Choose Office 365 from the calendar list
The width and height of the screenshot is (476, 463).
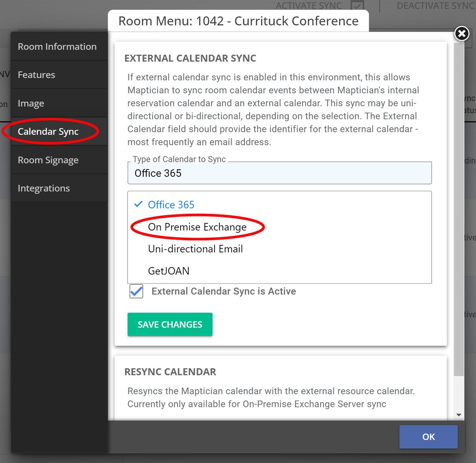(x=171, y=205)
